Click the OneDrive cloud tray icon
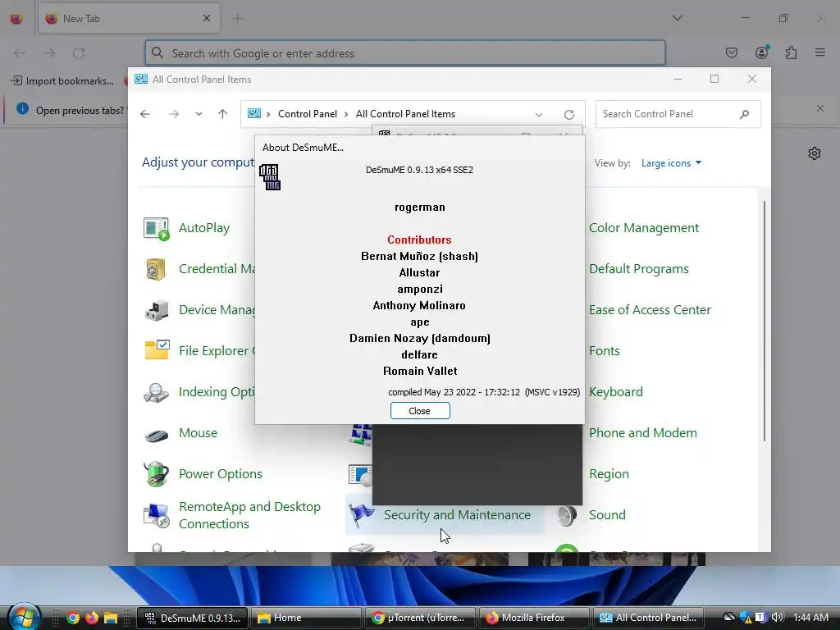Image resolution: width=840 pixels, height=630 pixels. coord(728,618)
